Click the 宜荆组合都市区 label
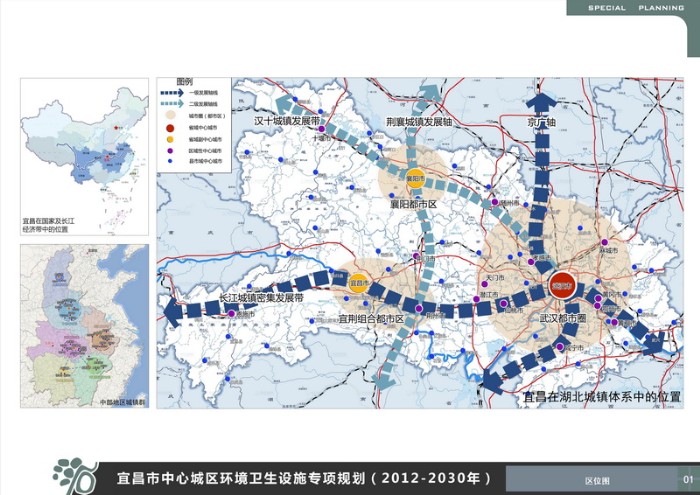This screenshot has height=495, width=700. click(x=370, y=318)
